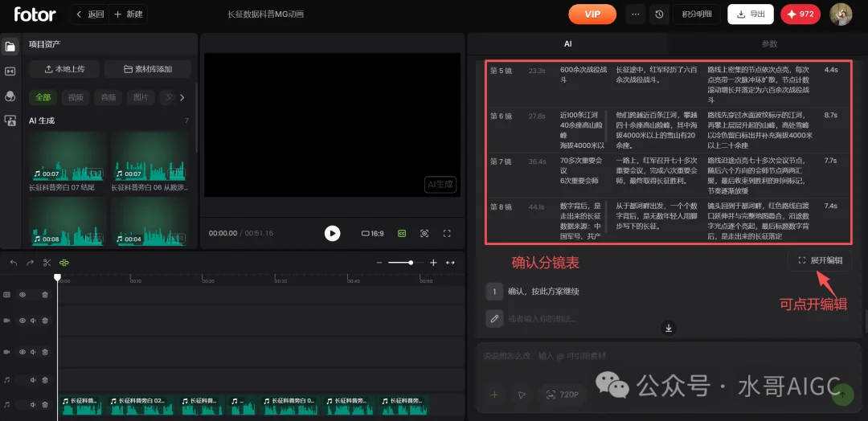868x421 pixels.
Task: Switch to the 参数 tab
Action: (x=769, y=43)
